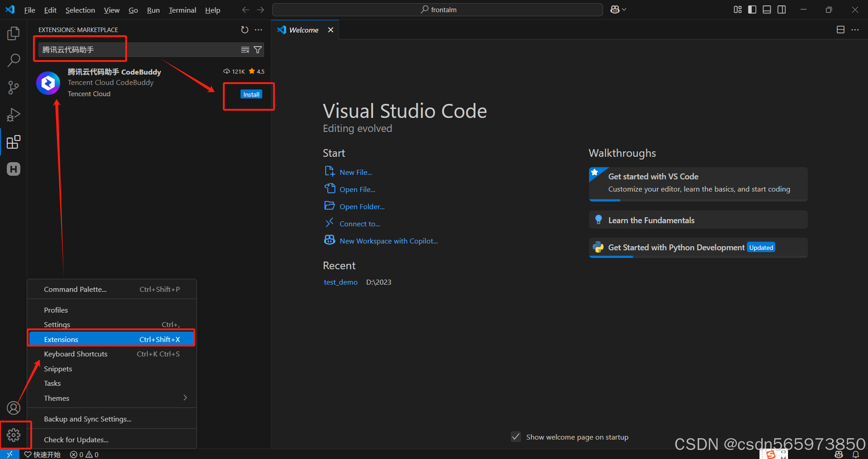868x459 pixels.
Task: Select Command Palette from Manage menu
Action: [112, 289]
